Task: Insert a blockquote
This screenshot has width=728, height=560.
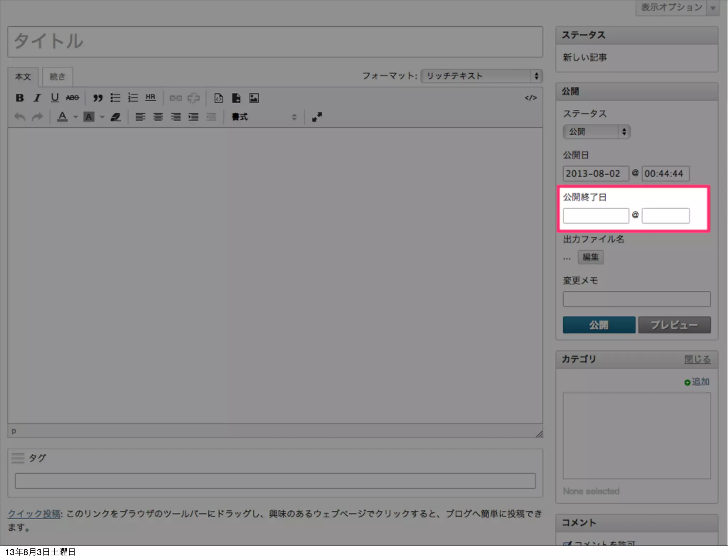Action: coord(97,98)
